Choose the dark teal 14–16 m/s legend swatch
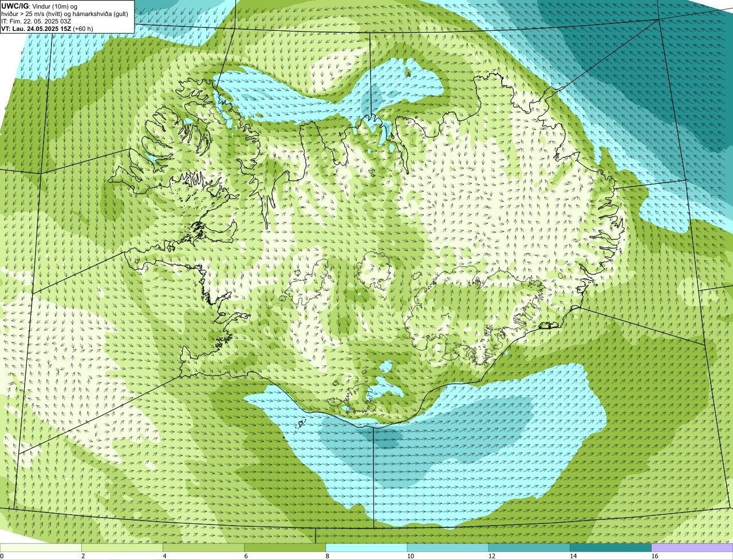This screenshot has width=733, height=560. 610,548
